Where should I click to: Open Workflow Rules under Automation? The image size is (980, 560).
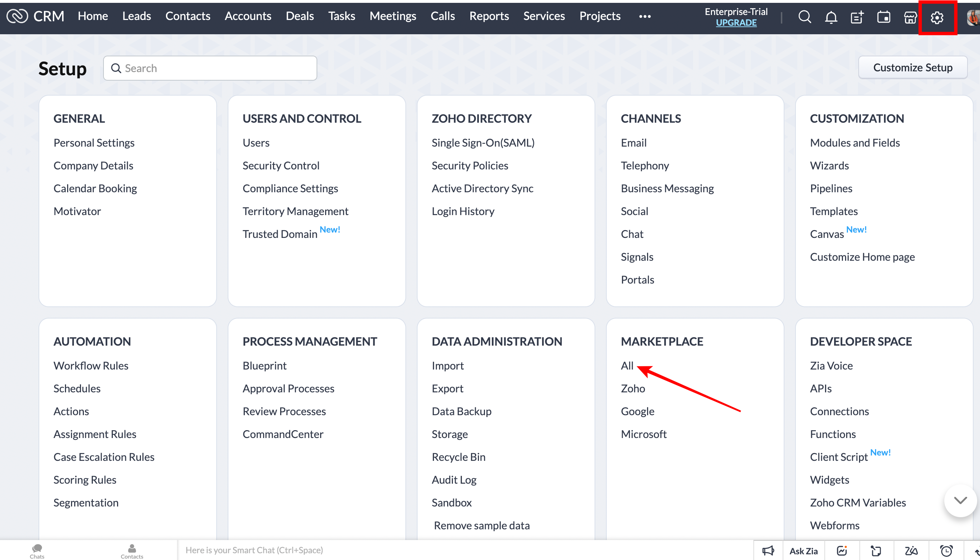[x=91, y=365]
